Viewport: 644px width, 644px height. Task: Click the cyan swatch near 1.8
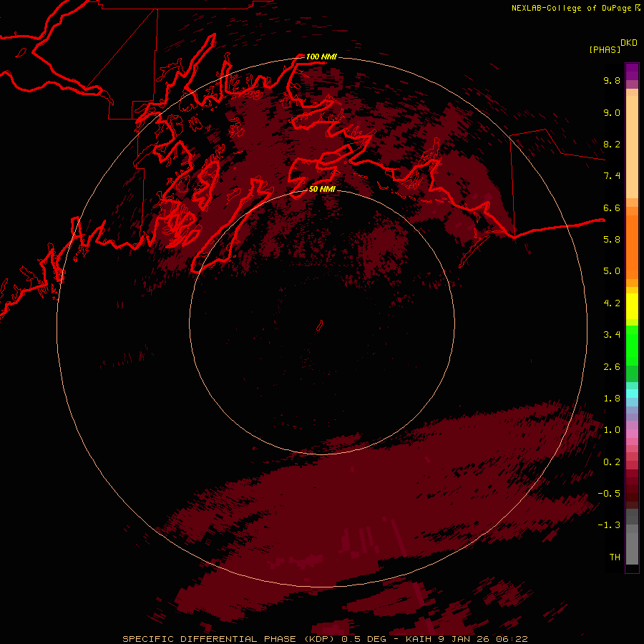tap(632, 394)
